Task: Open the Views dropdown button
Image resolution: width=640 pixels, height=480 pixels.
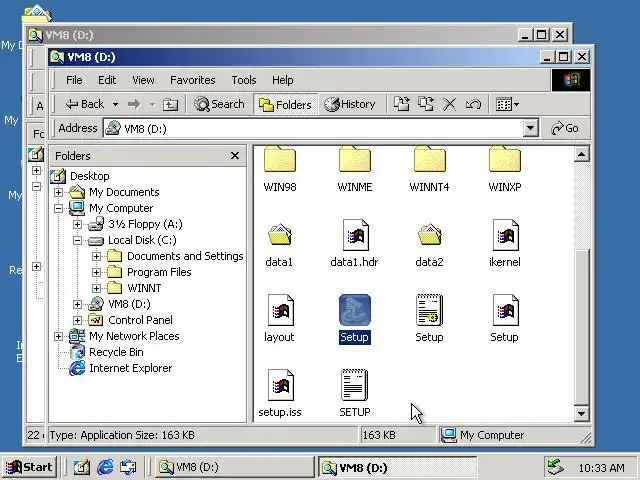Action: [x=507, y=104]
